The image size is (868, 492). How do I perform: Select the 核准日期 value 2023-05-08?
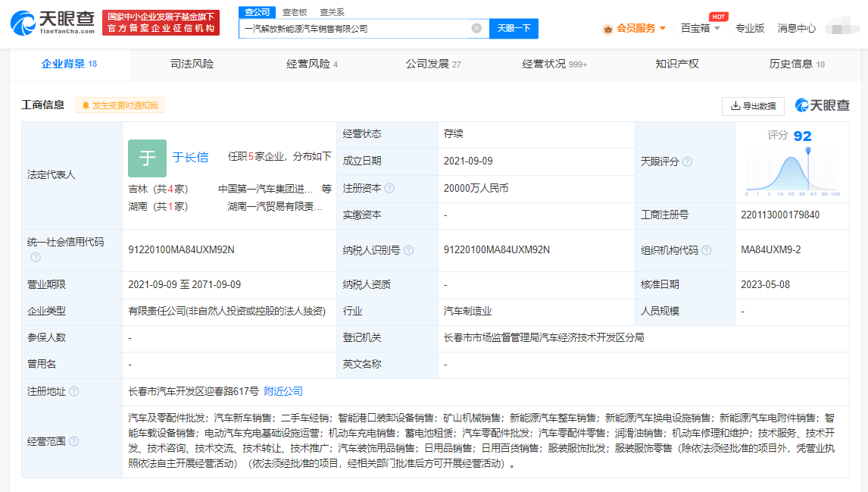click(x=766, y=285)
